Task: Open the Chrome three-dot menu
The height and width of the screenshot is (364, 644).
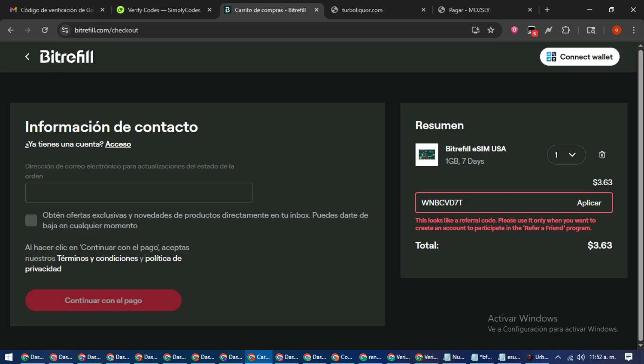Action: [x=634, y=30]
